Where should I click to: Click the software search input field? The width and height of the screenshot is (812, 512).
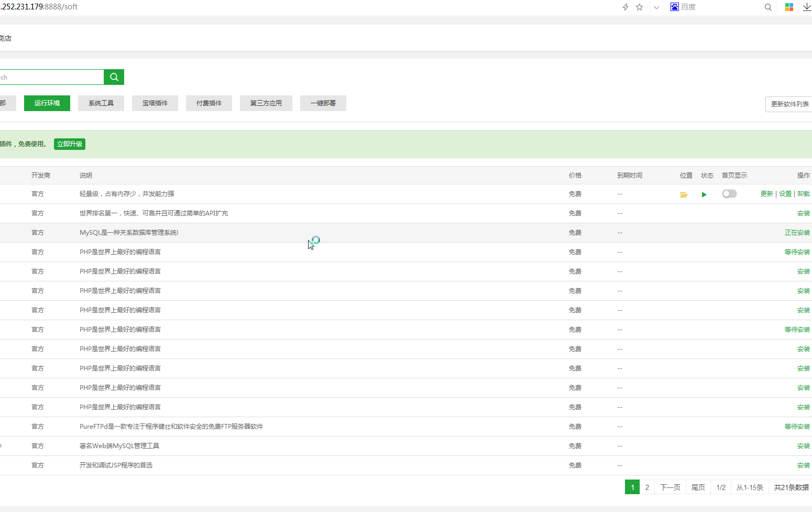tap(51, 77)
